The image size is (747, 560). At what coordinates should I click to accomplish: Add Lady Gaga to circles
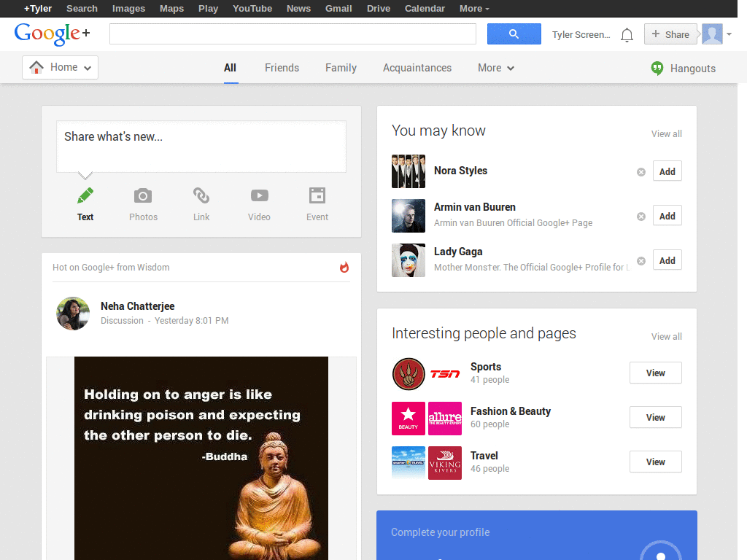coord(667,260)
